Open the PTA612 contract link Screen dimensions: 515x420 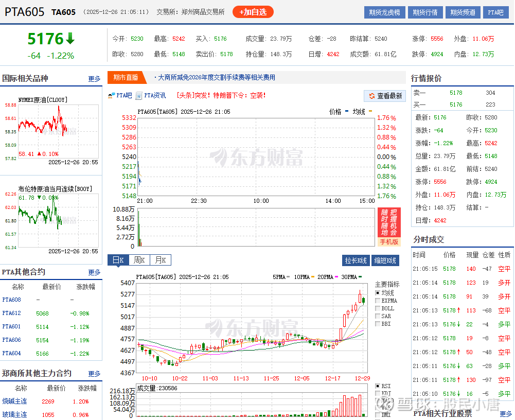[11, 313]
